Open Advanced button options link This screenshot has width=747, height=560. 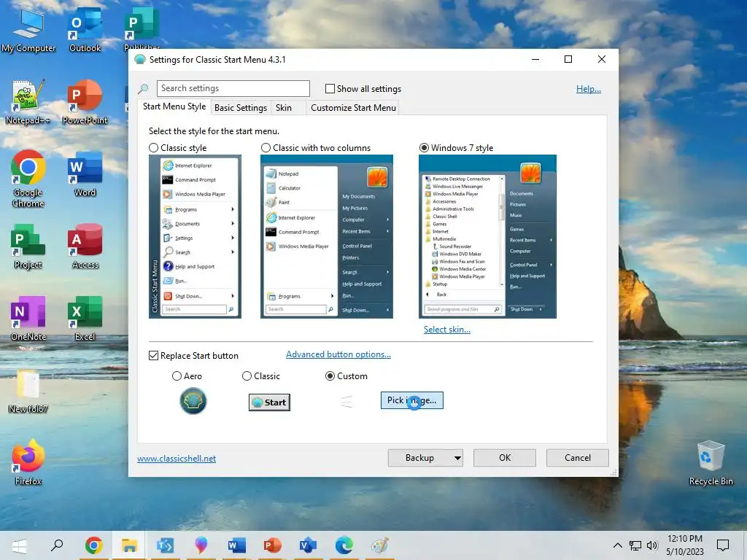pyautogui.click(x=338, y=354)
